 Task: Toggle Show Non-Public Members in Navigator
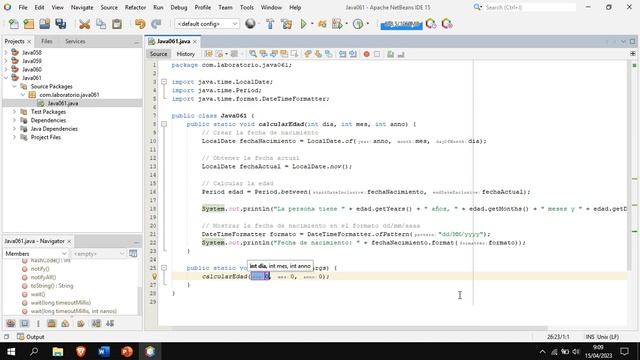(51, 324)
